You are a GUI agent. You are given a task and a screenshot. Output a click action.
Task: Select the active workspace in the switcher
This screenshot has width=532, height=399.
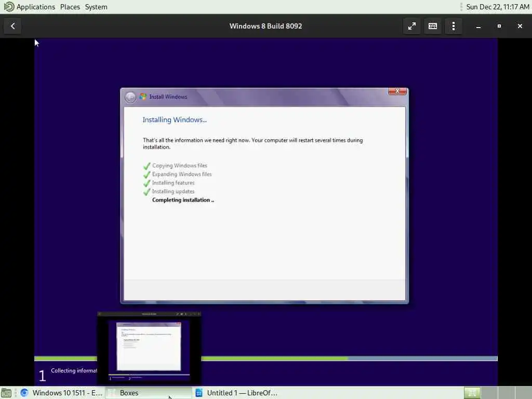coord(472,393)
